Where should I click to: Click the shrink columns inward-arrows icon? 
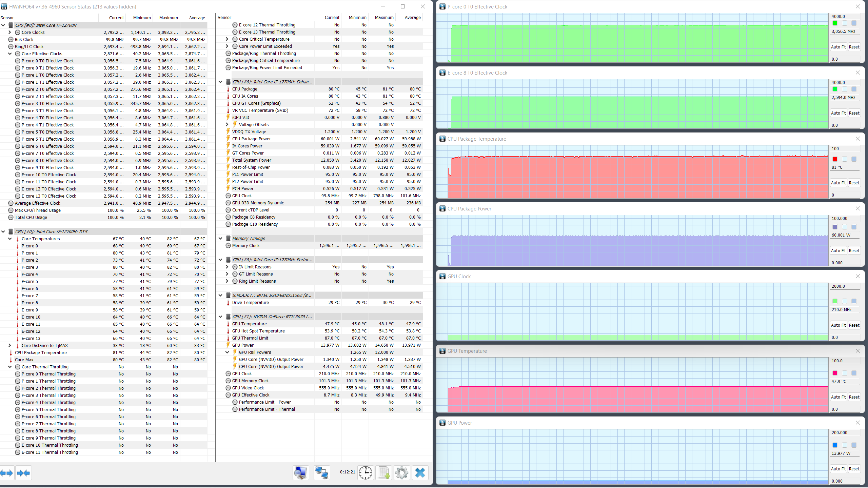23,473
